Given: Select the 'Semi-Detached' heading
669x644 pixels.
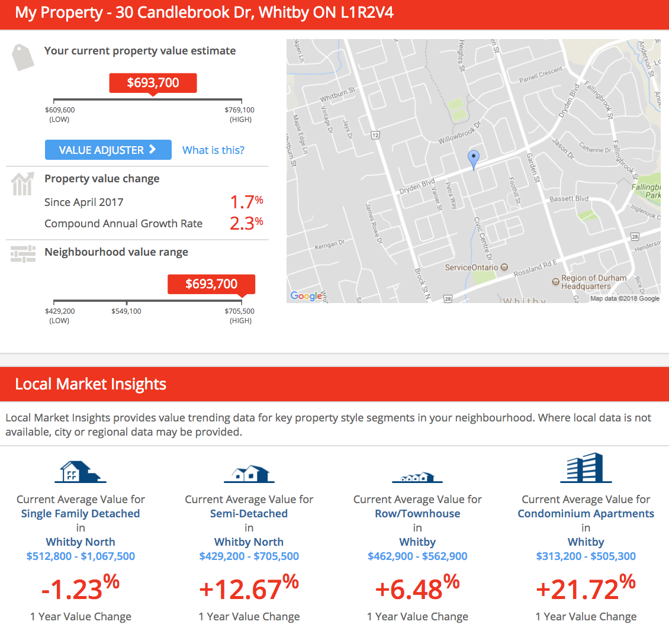Looking at the screenshot, I should (x=249, y=514).
